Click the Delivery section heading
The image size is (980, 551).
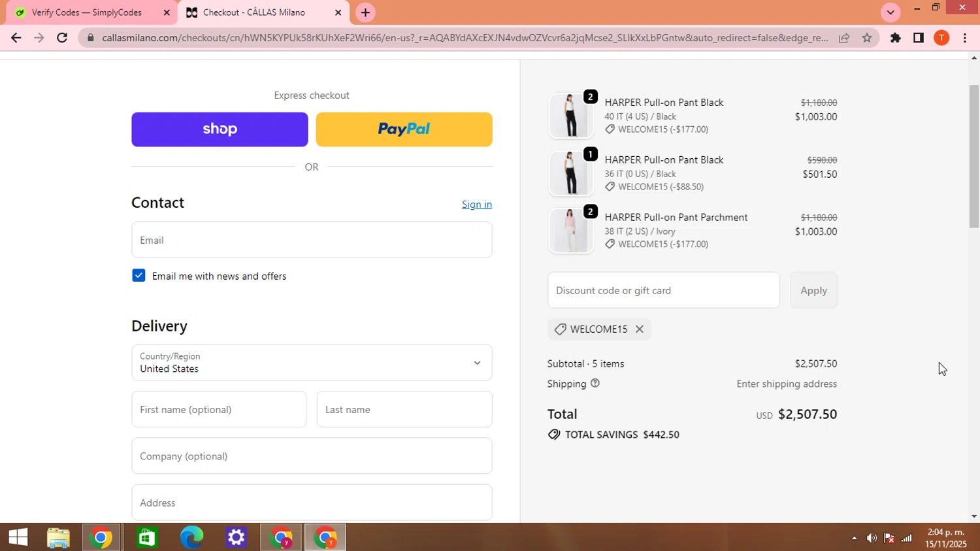(159, 326)
